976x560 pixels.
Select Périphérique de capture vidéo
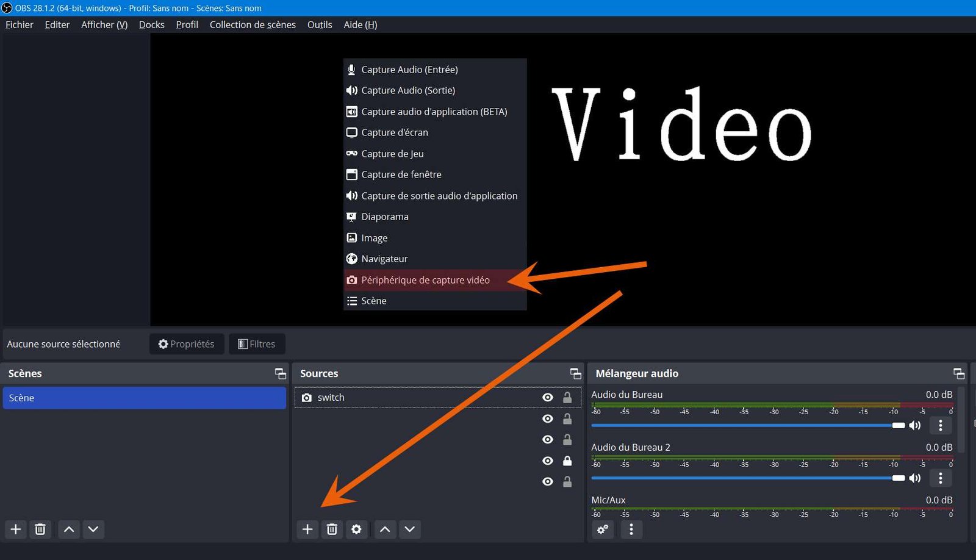pyautogui.click(x=435, y=280)
